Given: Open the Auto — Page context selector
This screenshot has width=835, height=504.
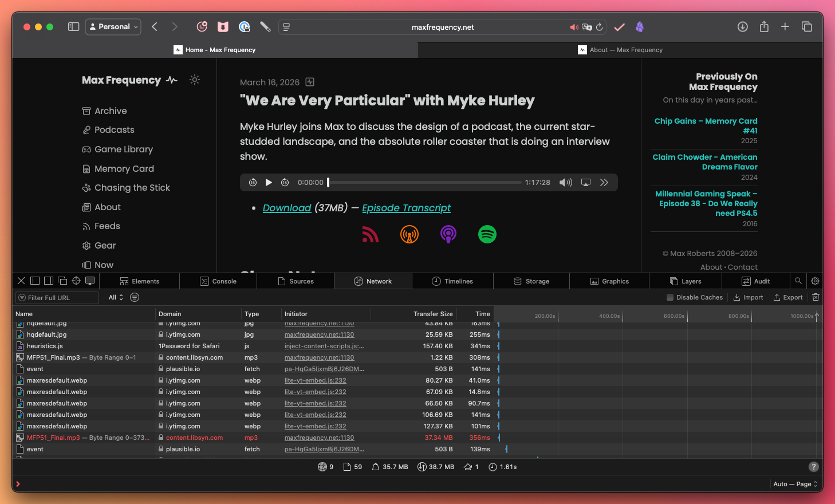Looking at the screenshot, I should pos(795,484).
